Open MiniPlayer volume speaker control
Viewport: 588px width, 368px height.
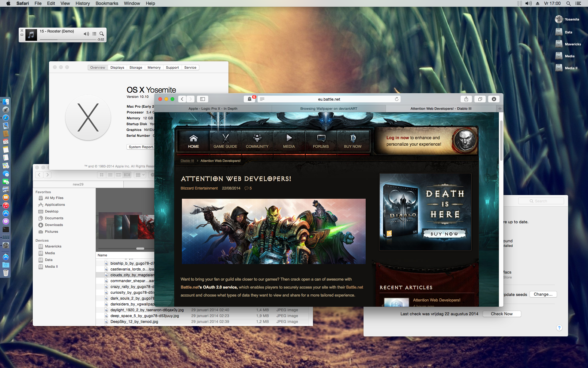point(86,34)
